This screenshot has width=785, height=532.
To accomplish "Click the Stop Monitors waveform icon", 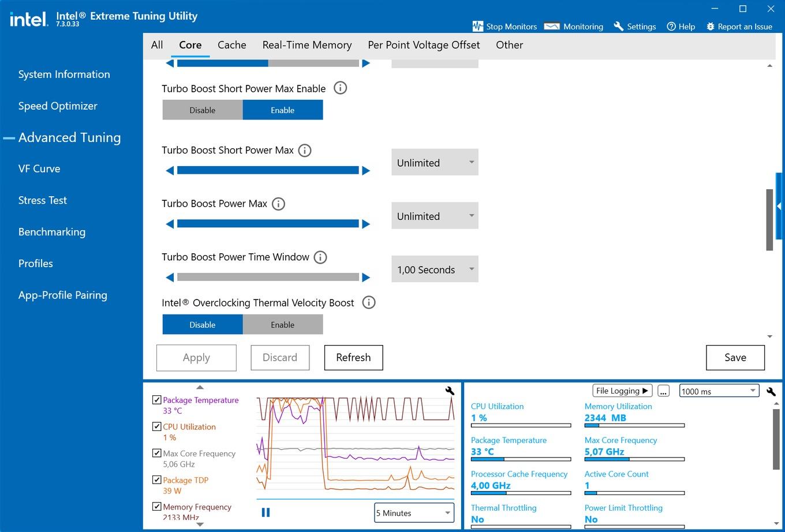I will tap(477, 27).
